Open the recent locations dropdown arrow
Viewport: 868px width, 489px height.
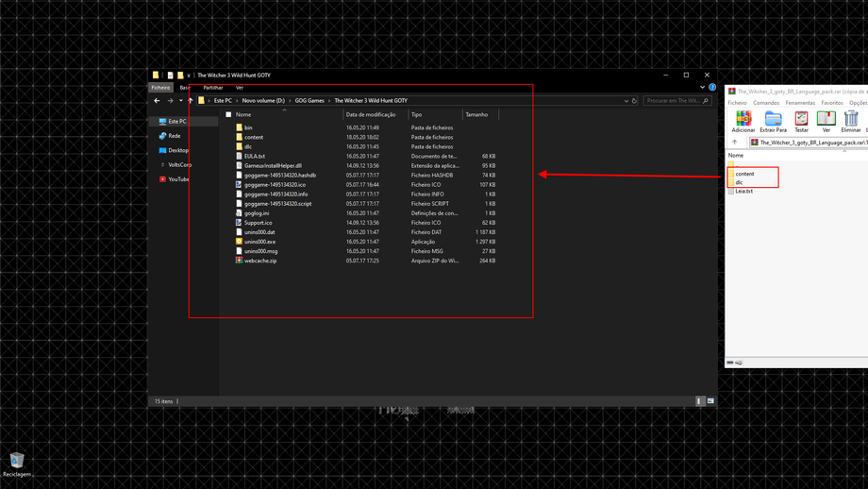click(x=181, y=100)
